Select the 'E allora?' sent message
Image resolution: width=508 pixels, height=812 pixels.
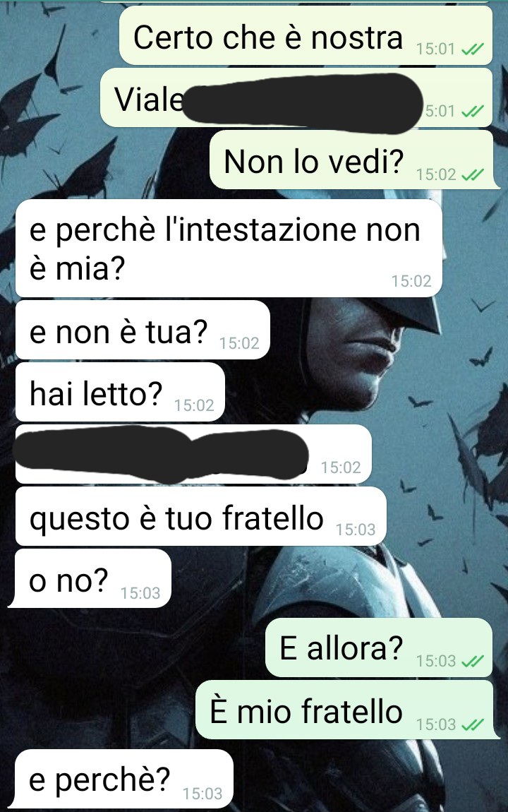(x=379, y=647)
